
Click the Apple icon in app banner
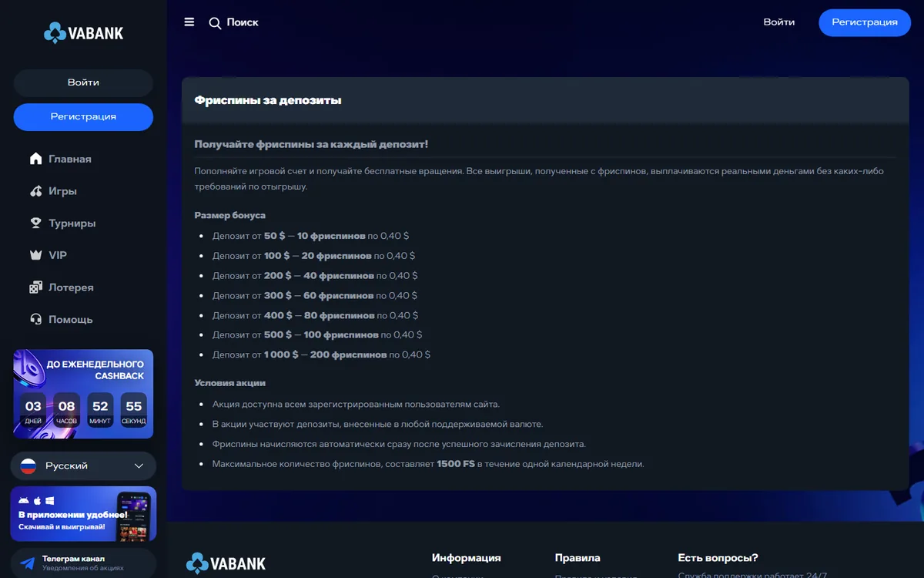tap(36, 501)
